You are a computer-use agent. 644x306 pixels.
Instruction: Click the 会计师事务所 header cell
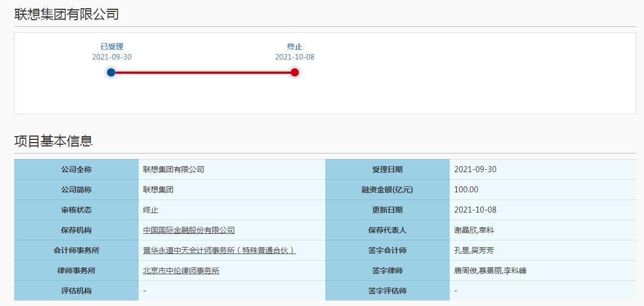(76, 250)
